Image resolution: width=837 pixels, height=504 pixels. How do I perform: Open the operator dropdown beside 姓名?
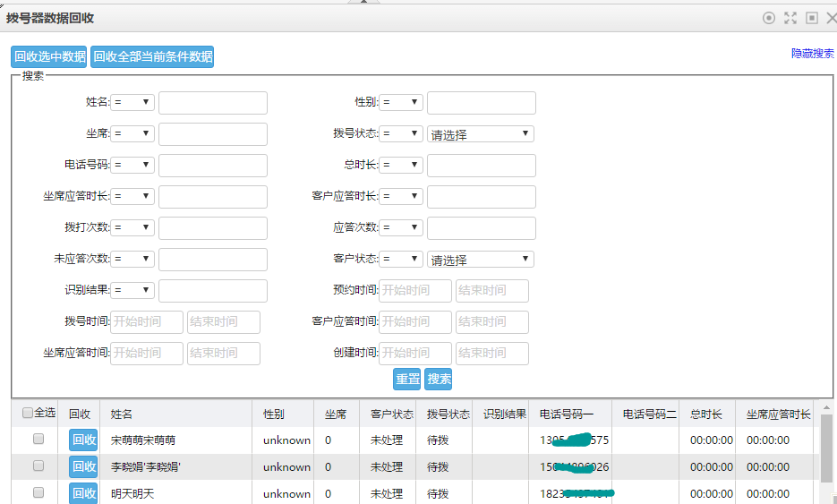[x=132, y=103]
